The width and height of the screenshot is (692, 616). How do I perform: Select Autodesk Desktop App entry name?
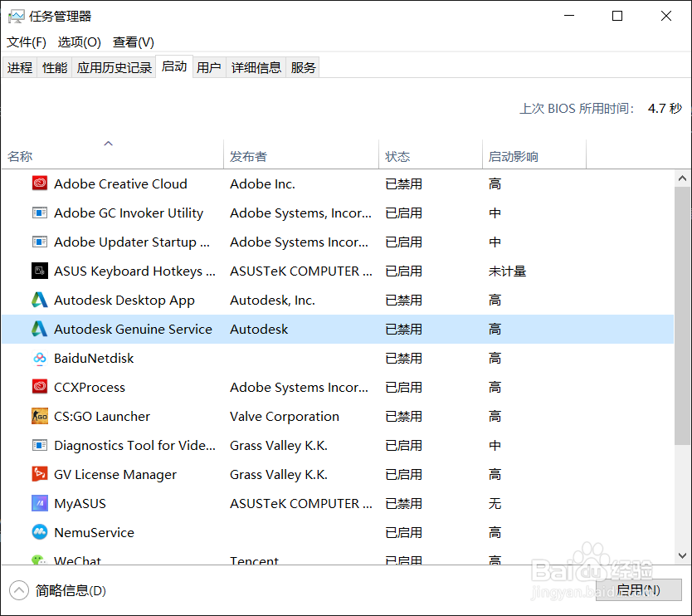point(124,301)
